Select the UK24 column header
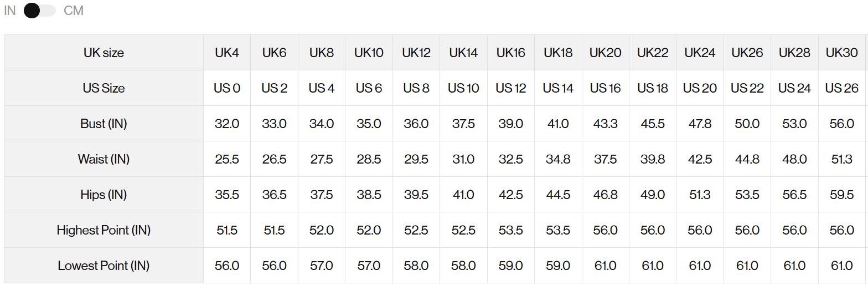This screenshot has width=868, height=285. pyautogui.click(x=700, y=53)
